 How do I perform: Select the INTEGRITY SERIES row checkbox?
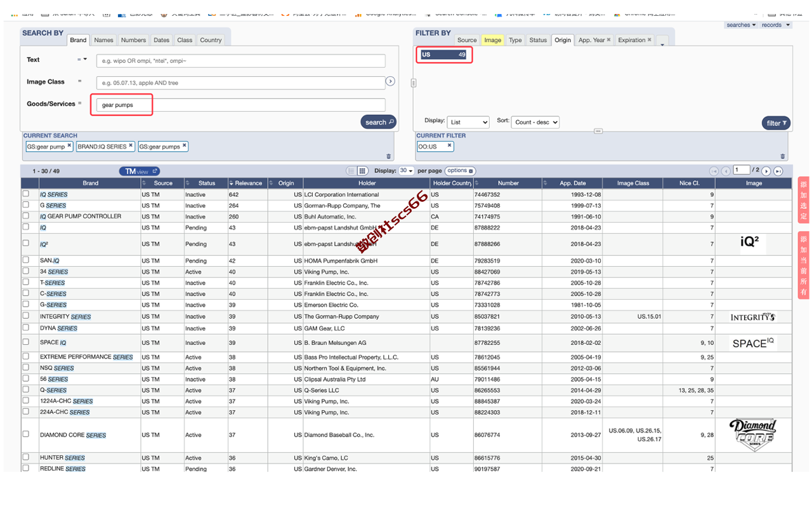[x=26, y=316]
